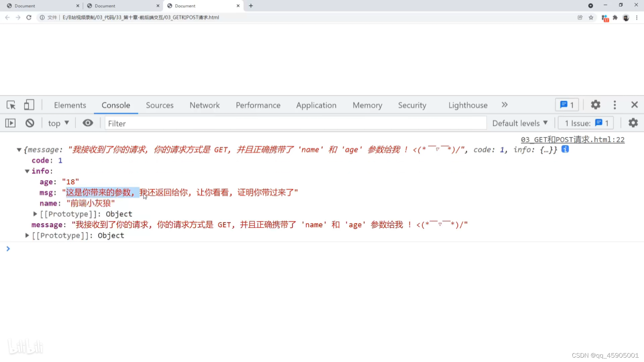Toggle the device toolbar
This screenshot has height=362, width=644.
pyautogui.click(x=29, y=105)
